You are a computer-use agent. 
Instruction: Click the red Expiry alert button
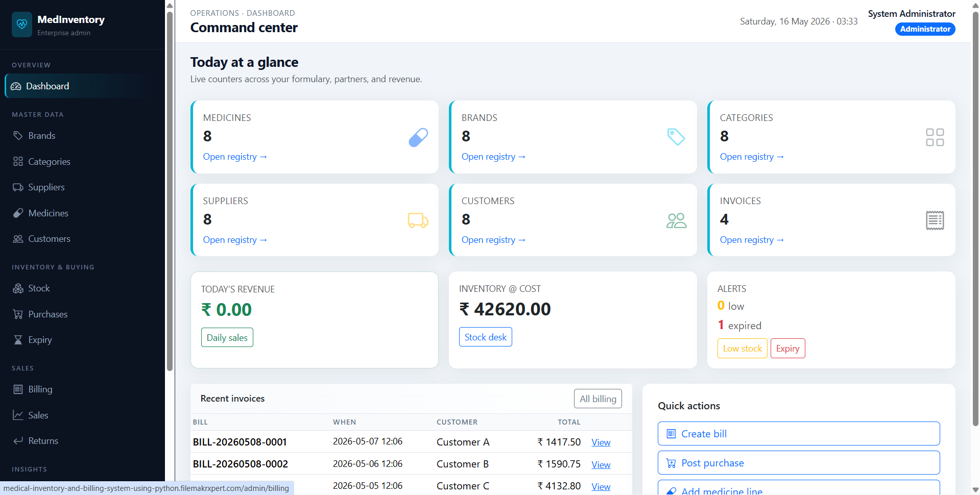click(x=787, y=349)
